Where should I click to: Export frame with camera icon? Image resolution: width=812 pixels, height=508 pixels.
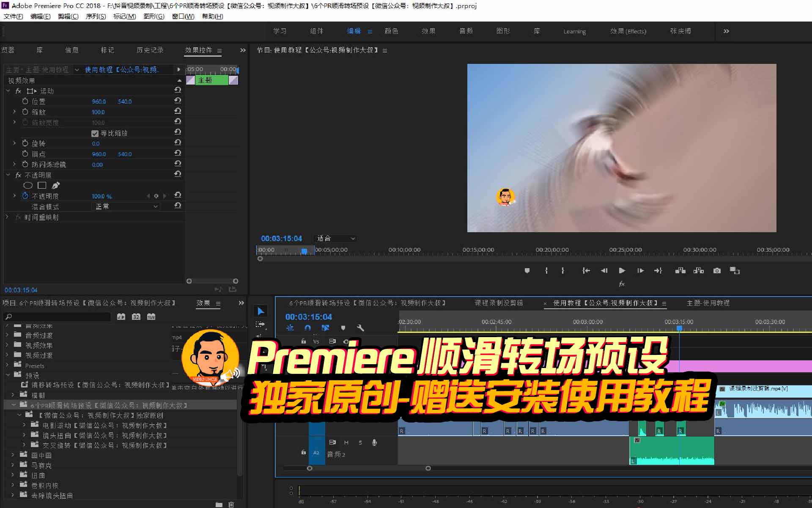click(717, 271)
